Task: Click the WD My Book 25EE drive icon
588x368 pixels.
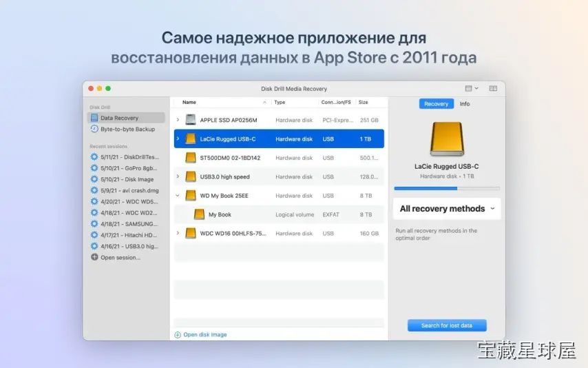Action: point(191,195)
